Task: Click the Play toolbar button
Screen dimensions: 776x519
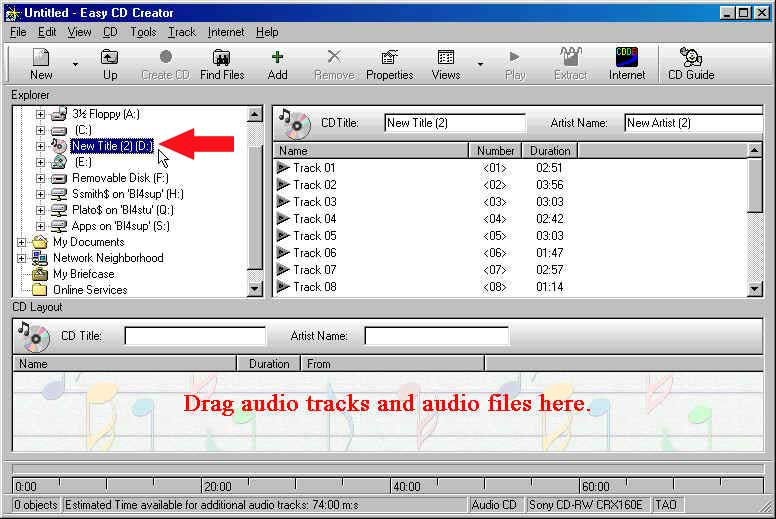Action: click(x=515, y=64)
